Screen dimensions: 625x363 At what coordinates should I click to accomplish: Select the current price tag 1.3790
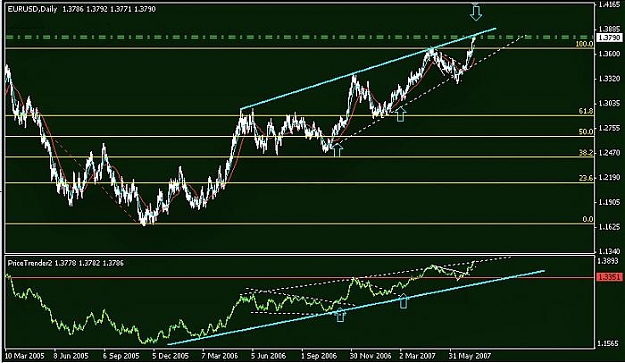[609, 37]
